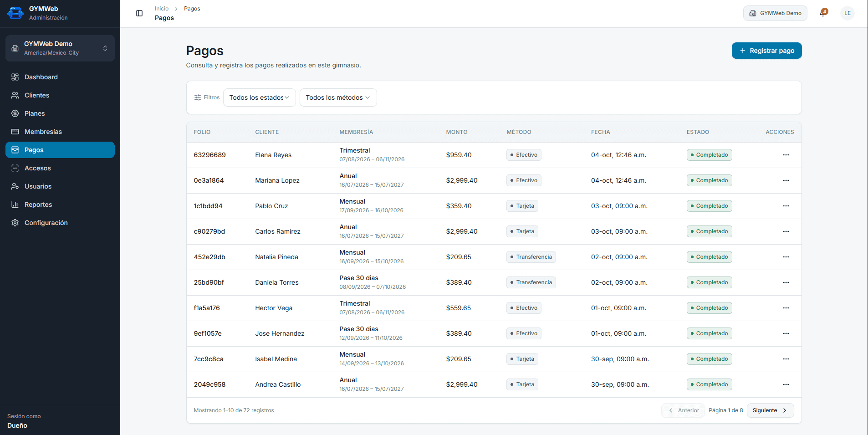Open actions menu for Isabel Medina payment
868x435 pixels.
pos(786,359)
